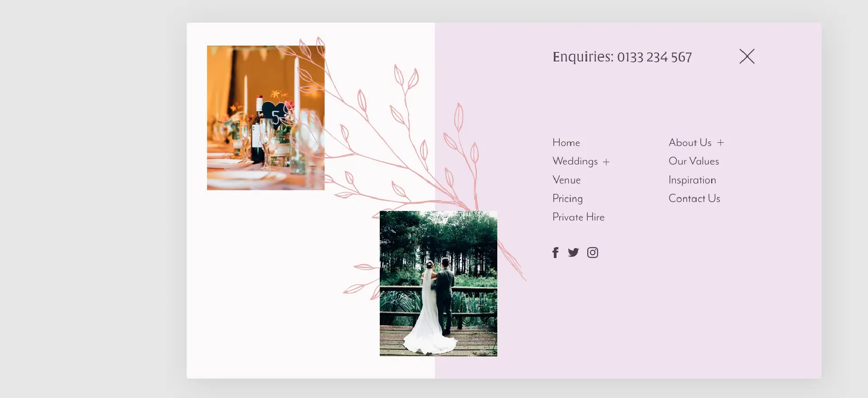
Task: Open the Weddings menu item
Action: coord(575,161)
